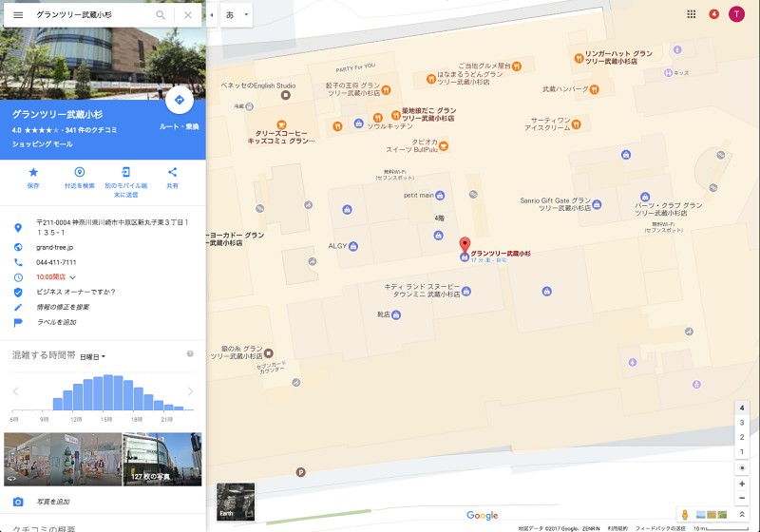Click the 銀の糸 shop marker

tap(268, 352)
